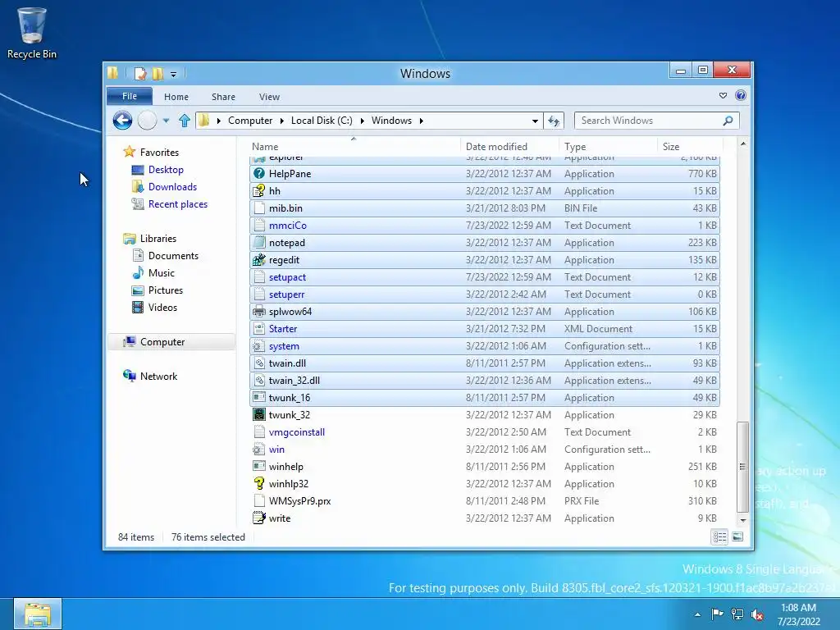The width and height of the screenshot is (840, 630).
Task: Select the notepad application icon
Action: [x=259, y=243]
